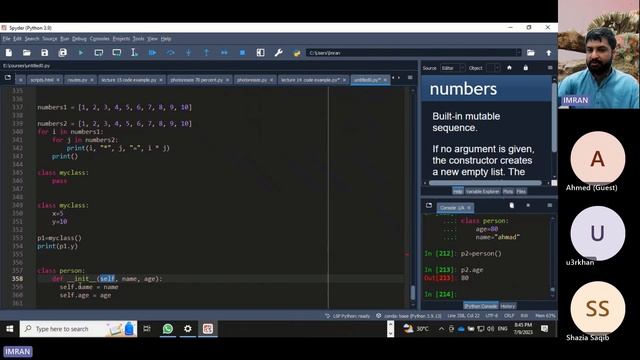Browse console tabs icon
The width and height of the screenshot is (640, 360).
tap(429, 205)
